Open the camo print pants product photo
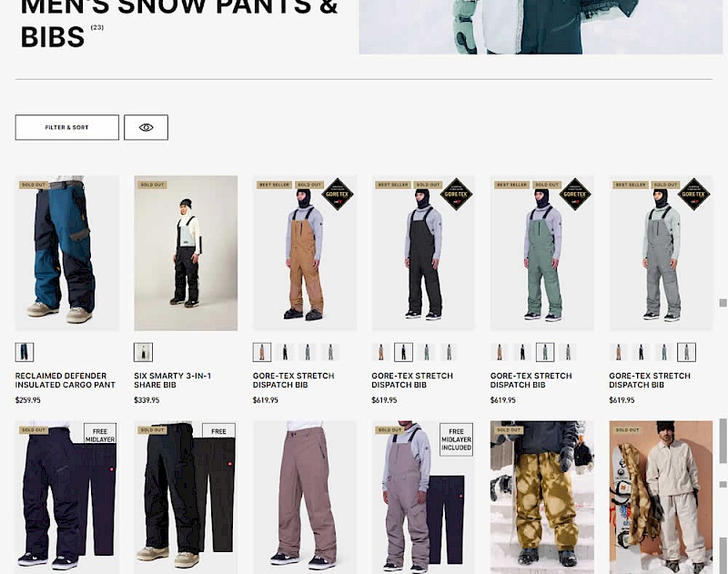 pos(542,497)
